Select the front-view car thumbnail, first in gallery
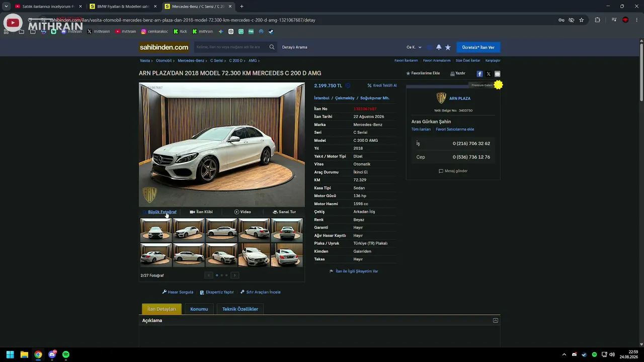Viewport: 644px width, 362px height. point(156,230)
